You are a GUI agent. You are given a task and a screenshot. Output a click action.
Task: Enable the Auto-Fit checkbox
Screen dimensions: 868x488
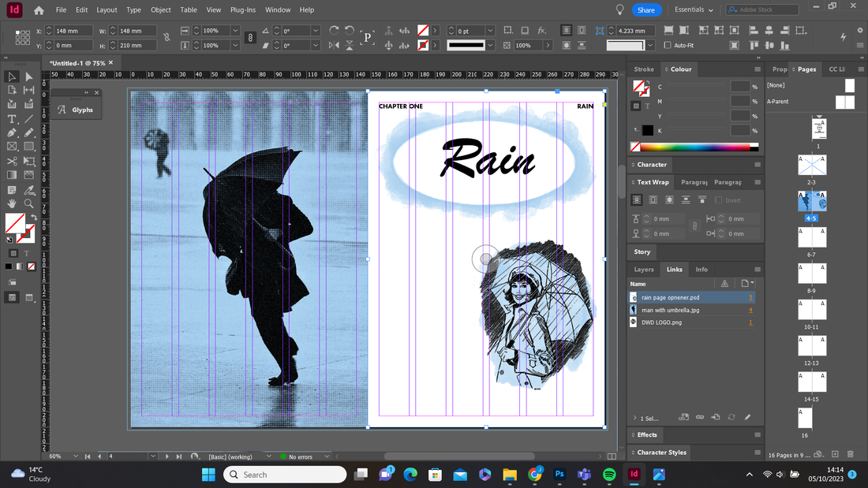point(668,46)
